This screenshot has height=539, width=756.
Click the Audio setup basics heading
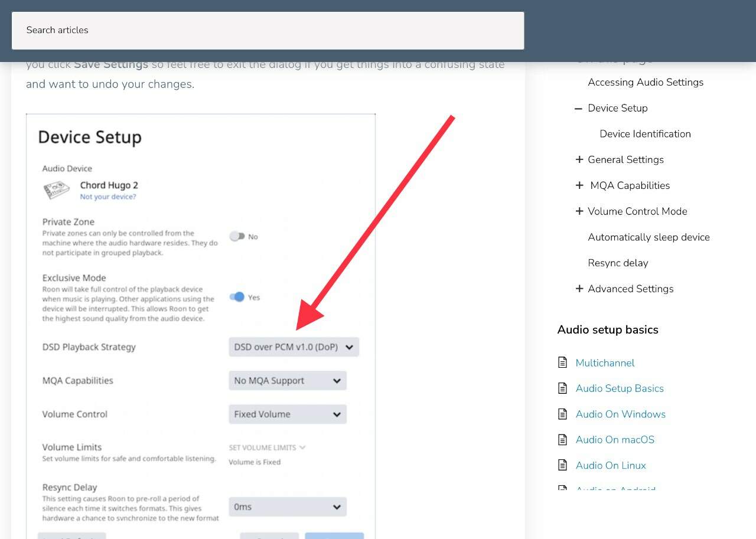tap(608, 330)
